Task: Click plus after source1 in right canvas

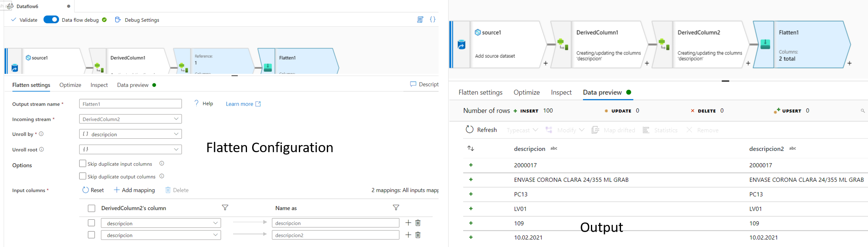Action: coord(545,63)
